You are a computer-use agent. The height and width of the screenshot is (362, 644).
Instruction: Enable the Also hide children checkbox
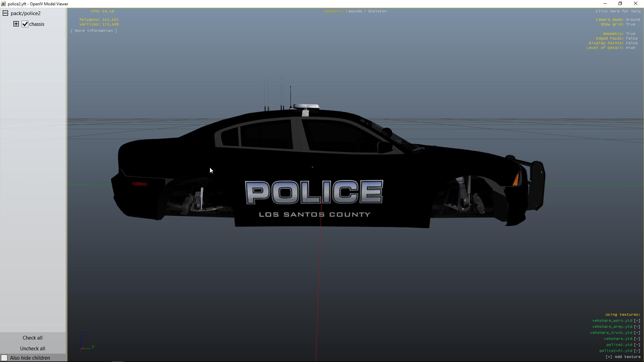click(x=4, y=358)
